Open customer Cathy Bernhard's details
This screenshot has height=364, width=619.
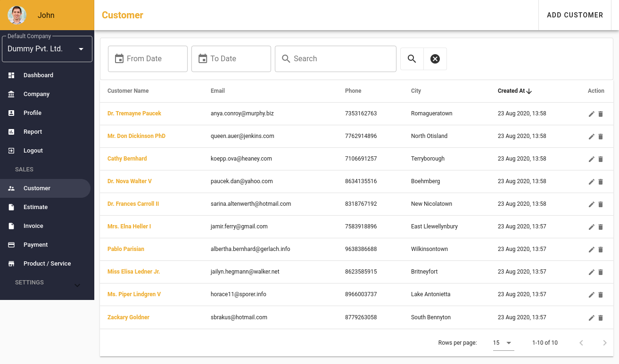tap(127, 159)
